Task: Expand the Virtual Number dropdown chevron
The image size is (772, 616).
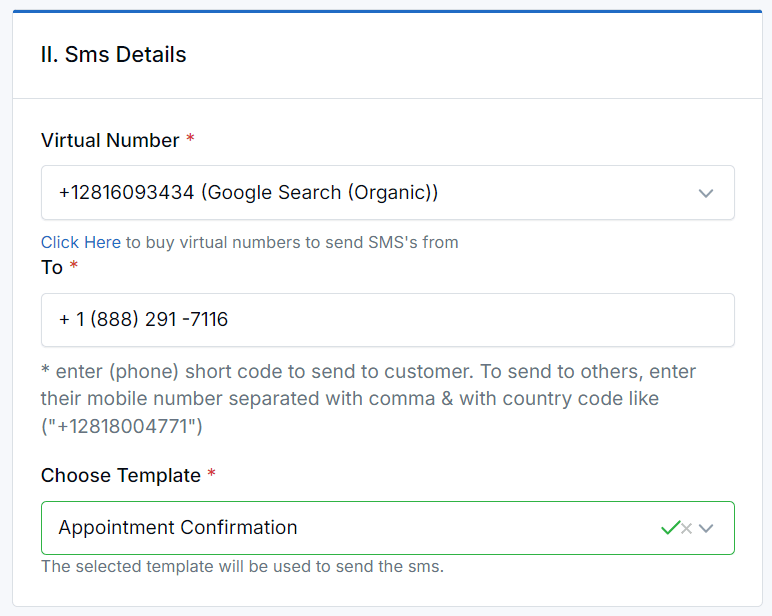Action: point(706,194)
